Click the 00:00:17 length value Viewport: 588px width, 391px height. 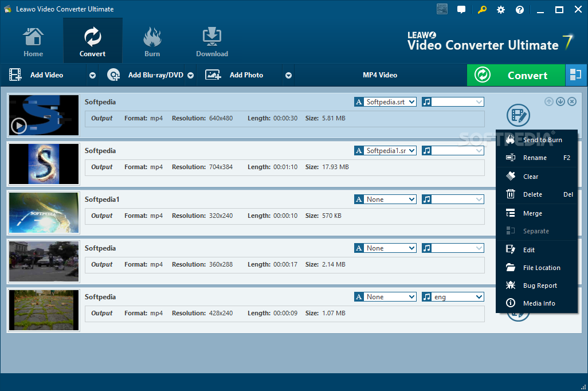(x=285, y=264)
